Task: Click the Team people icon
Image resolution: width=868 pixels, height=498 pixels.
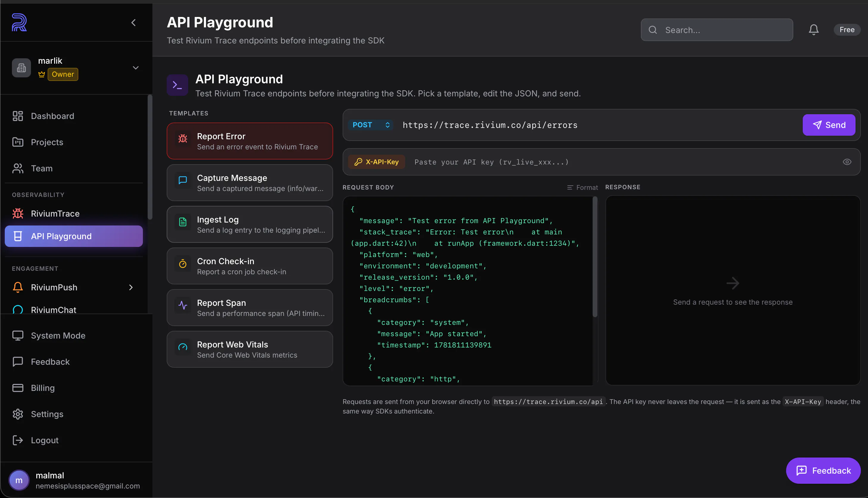Action: [x=18, y=168]
